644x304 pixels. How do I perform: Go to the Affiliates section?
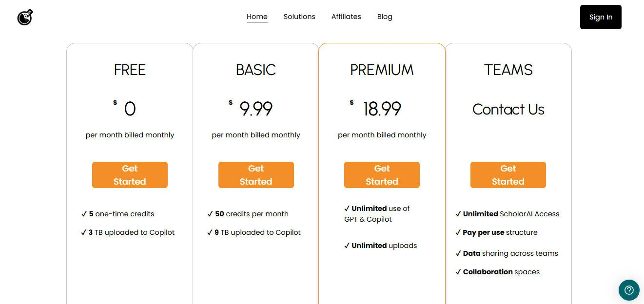(x=346, y=16)
